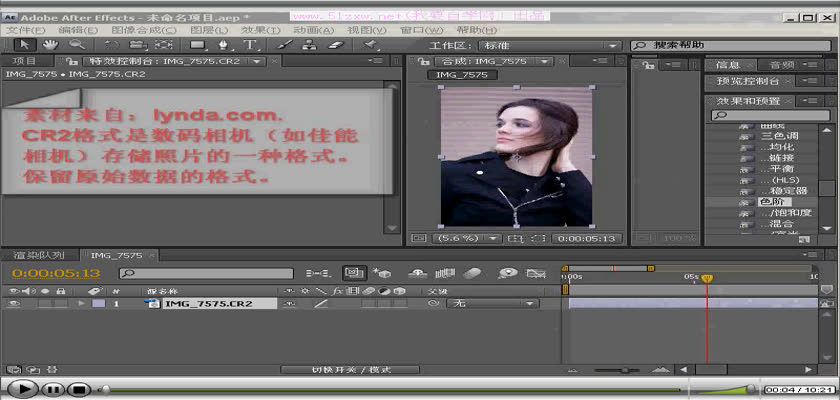Select the Eraser tool

click(x=336, y=45)
